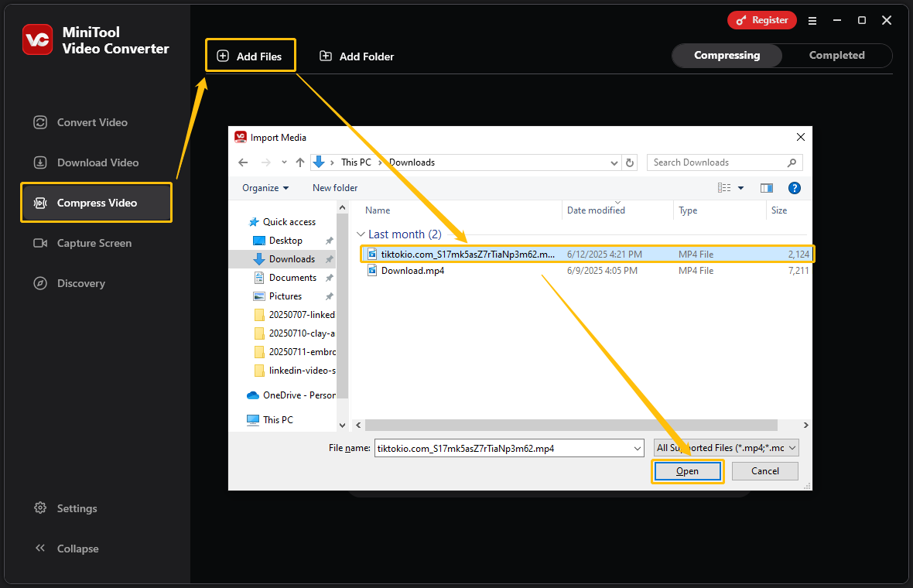Image resolution: width=913 pixels, height=588 pixels.
Task: Switch to the Completed tab
Action: tap(836, 55)
